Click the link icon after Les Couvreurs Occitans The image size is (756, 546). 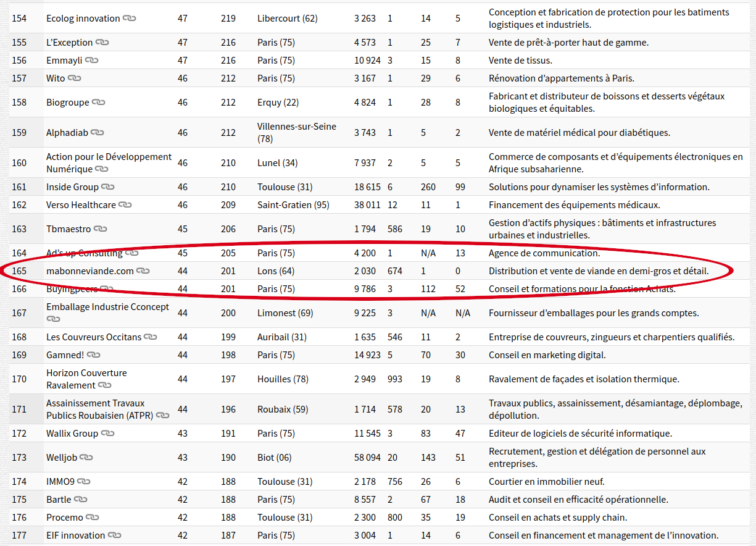[151, 337]
